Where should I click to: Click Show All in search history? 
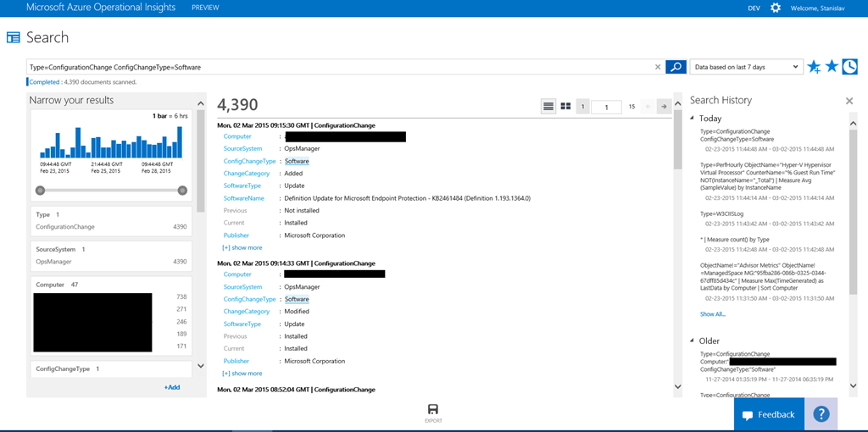(712, 313)
